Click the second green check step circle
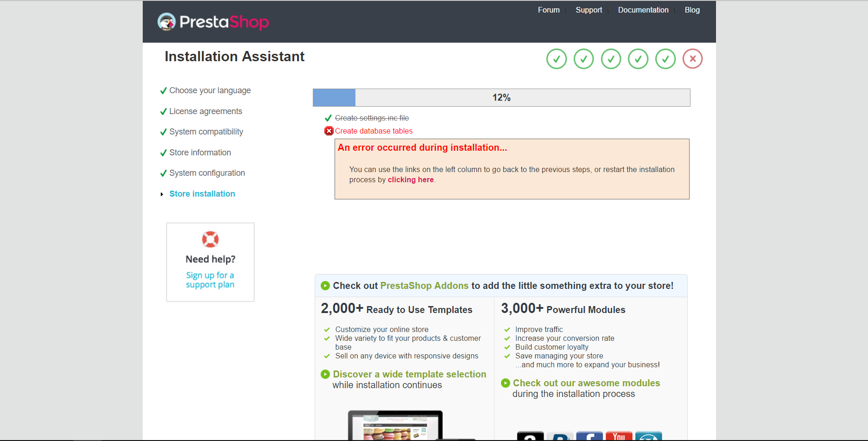 coord(584,59)
